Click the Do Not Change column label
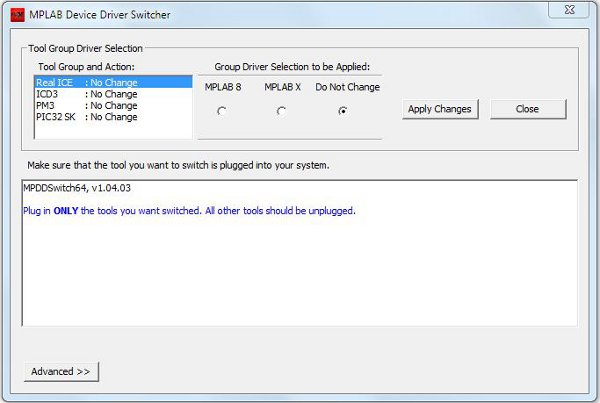Screen dimensions: 600x403 pos(347,87)
